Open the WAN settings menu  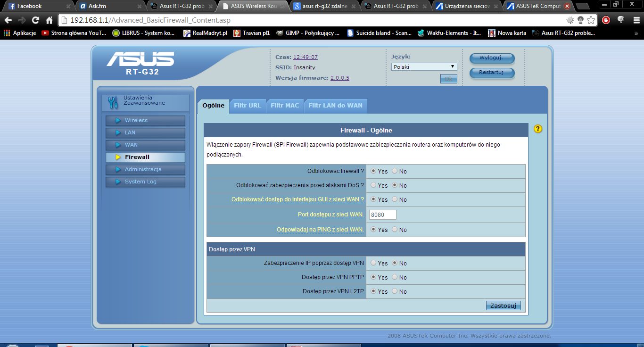point(145,145)
